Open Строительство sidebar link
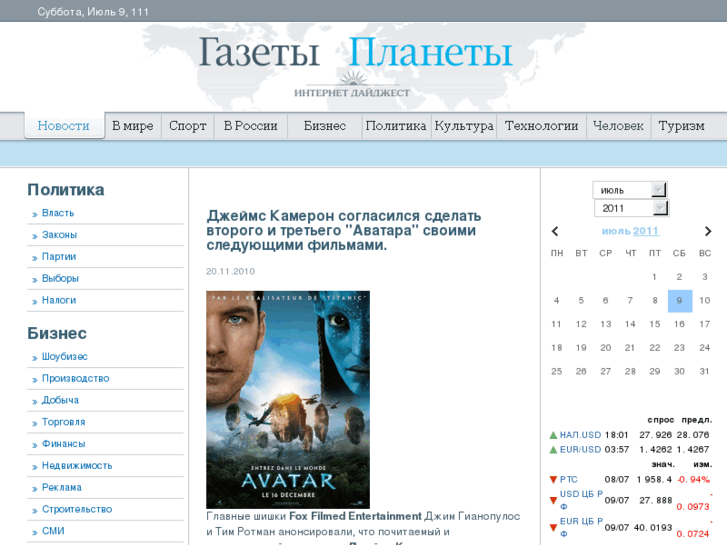The width and height of the screenshot is (727, 545). (77, 509)
